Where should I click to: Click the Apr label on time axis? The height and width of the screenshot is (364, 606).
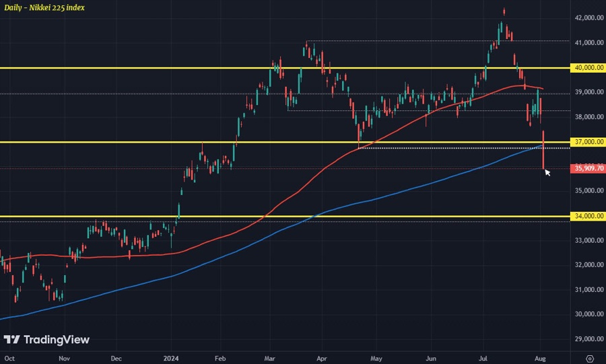321,357
